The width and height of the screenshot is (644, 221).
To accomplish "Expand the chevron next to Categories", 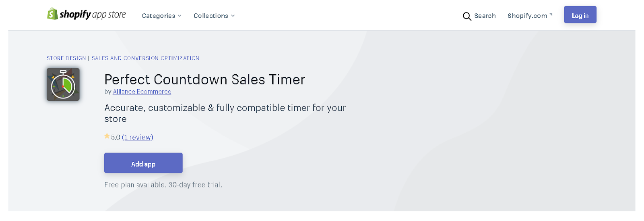I will (x=180, y=16).
